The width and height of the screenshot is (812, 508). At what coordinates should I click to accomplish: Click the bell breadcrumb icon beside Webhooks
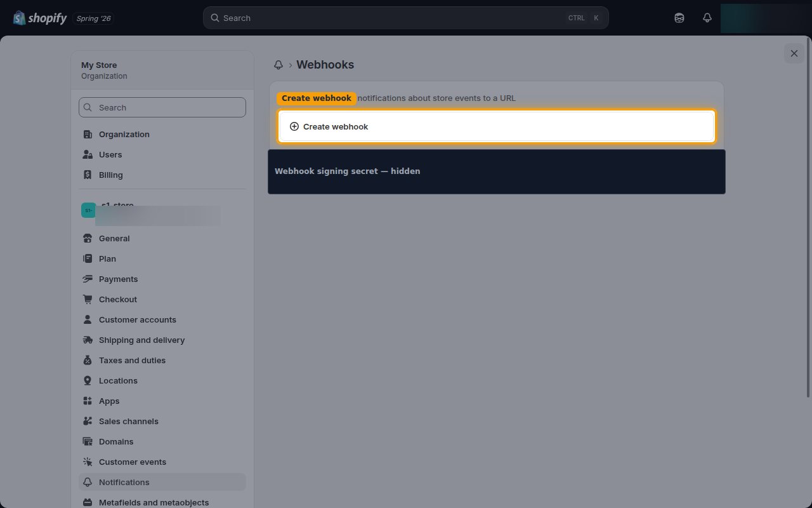coord(278,65)
